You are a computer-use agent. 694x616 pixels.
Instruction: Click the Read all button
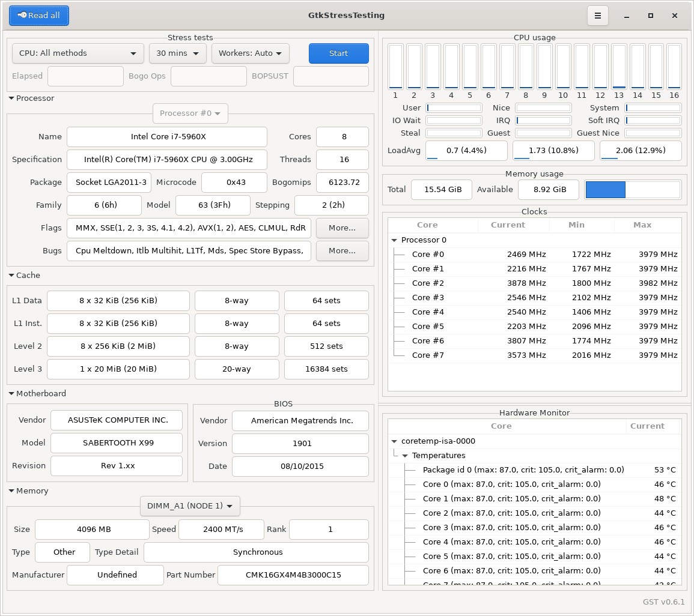(x=39, y=16)
